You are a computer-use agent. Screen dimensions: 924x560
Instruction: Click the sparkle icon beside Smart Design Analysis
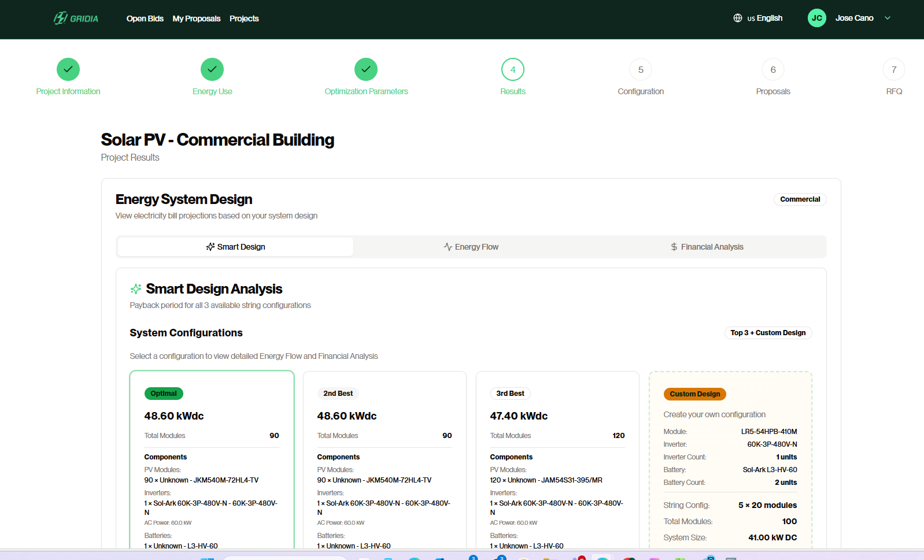tap(136, 289)
